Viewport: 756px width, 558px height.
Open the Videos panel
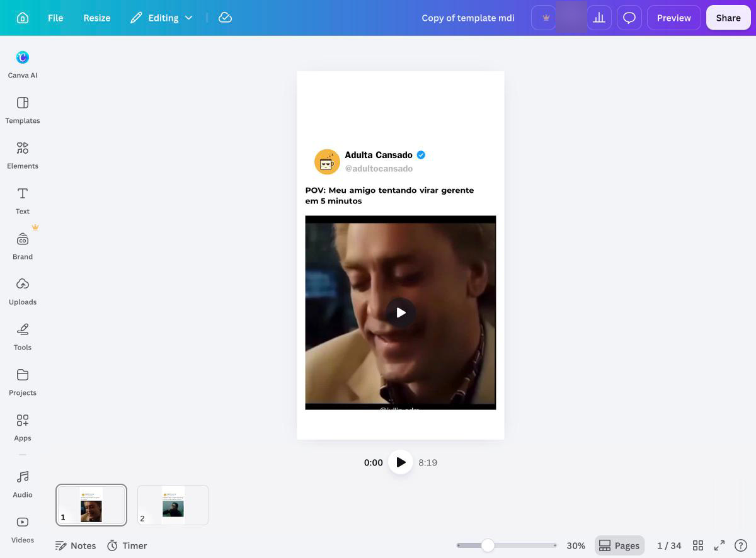pyautogui.click(x=23, y=530)
